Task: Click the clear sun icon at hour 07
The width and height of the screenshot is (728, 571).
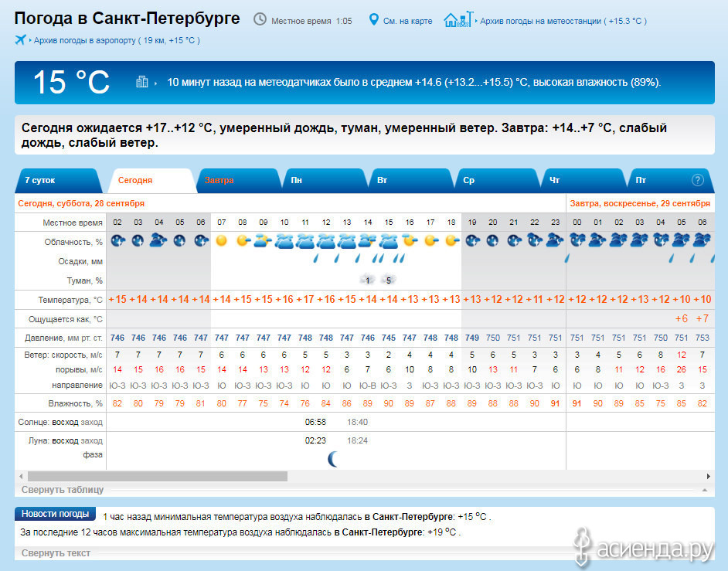Action: (x=222, y=240)
